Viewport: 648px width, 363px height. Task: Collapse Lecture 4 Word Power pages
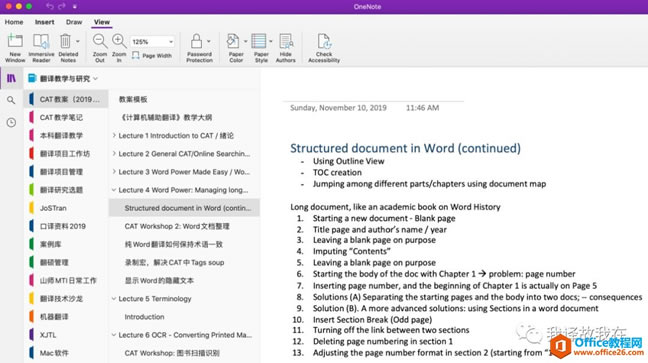114,190
